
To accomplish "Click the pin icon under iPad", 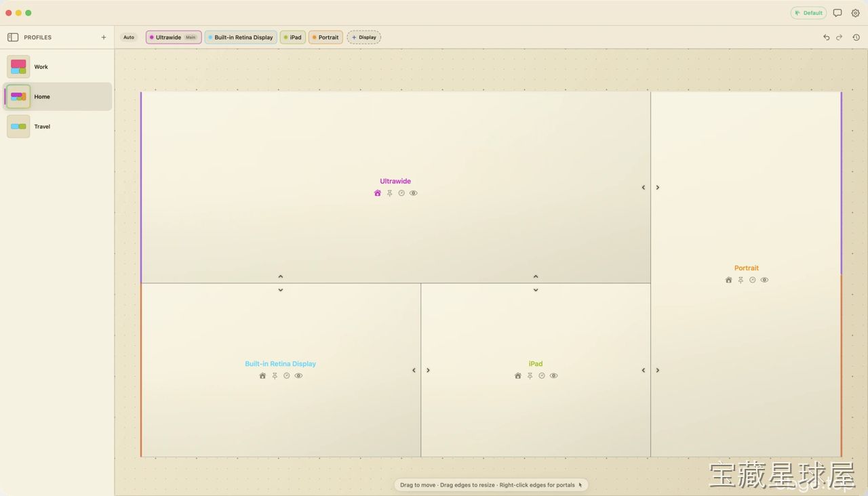I will 530,375.
